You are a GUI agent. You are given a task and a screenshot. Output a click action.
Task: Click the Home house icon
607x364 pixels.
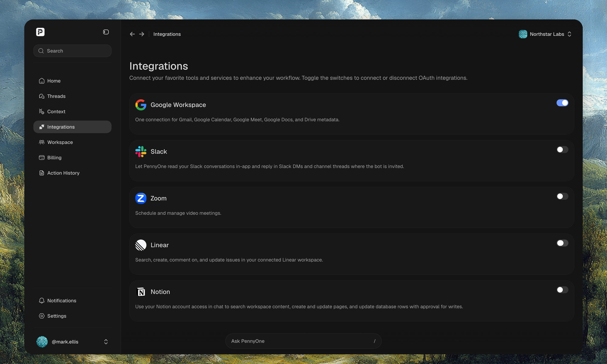42,81
